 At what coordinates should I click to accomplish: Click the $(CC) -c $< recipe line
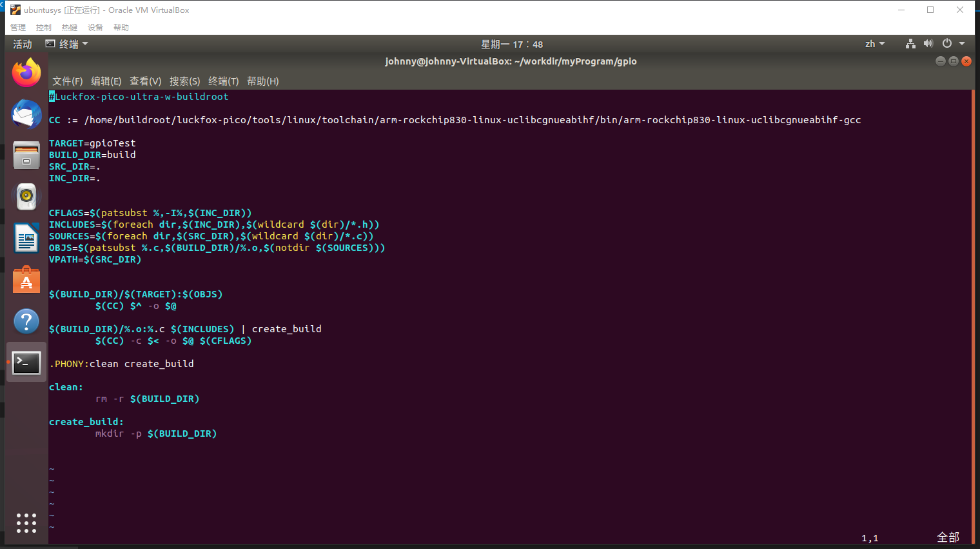[173, 341]
